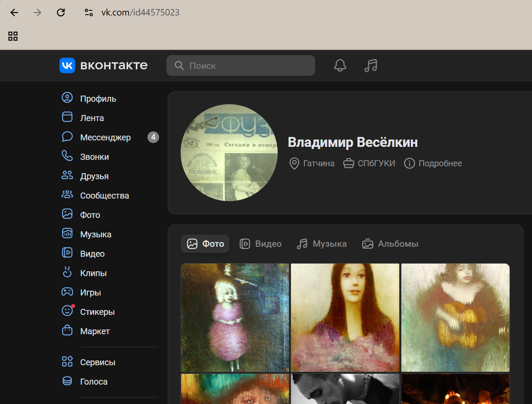This screenshot has height=404, width=532.
Task: Open Messenger from the sidebar
Action: pyautogui.click(x=105, y=137)
